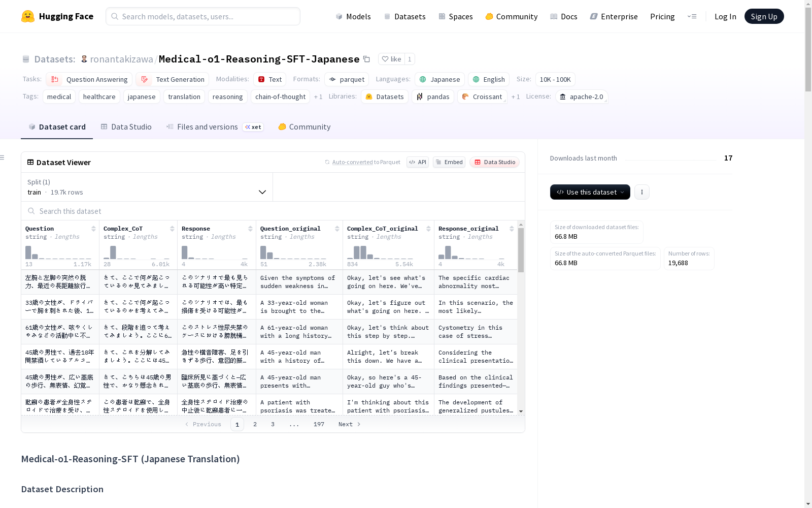This screenshot has height=508, width=812.
Task: Click the Auto-converted to Parquet link
Action: tap(362, 162)
